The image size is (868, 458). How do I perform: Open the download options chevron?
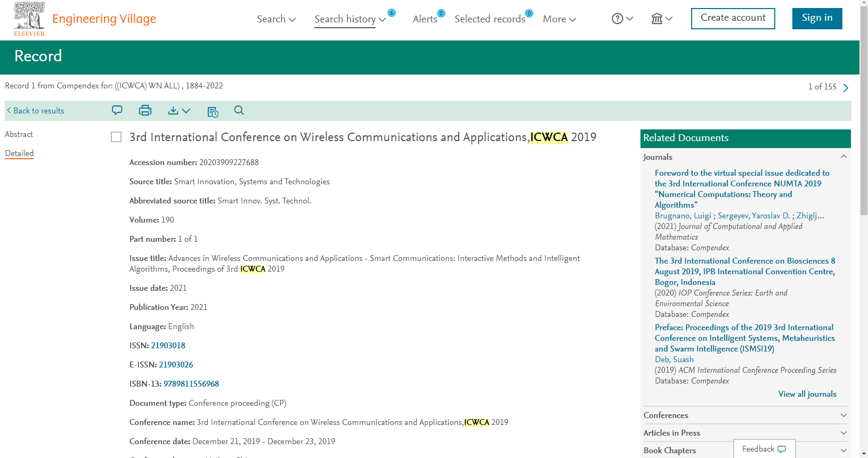pyautogui.click(x=186, y=111)
